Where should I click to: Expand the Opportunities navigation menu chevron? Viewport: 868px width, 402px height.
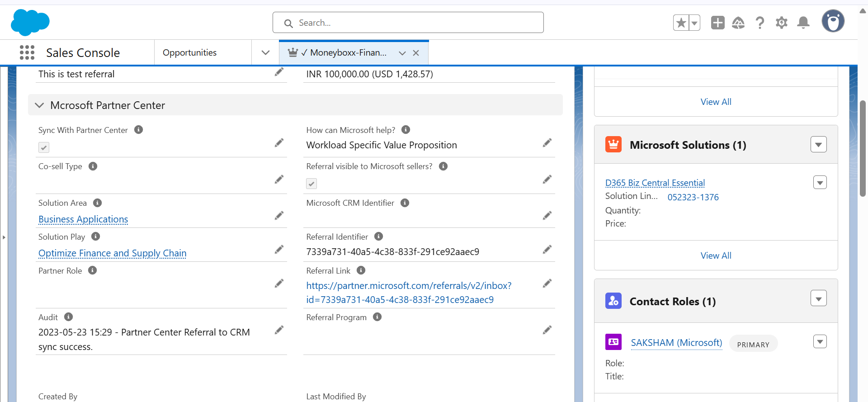pos(265,52)
